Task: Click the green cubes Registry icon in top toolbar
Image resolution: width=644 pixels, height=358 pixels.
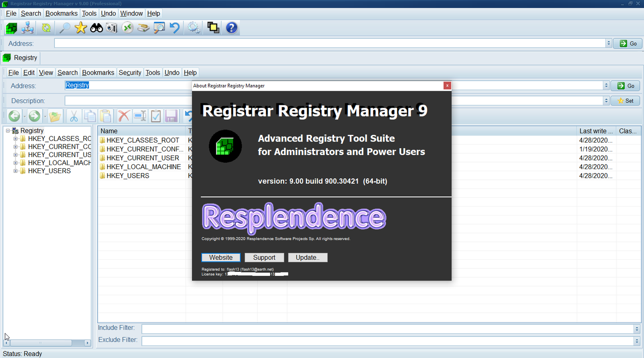Action: tap(11, 28)
